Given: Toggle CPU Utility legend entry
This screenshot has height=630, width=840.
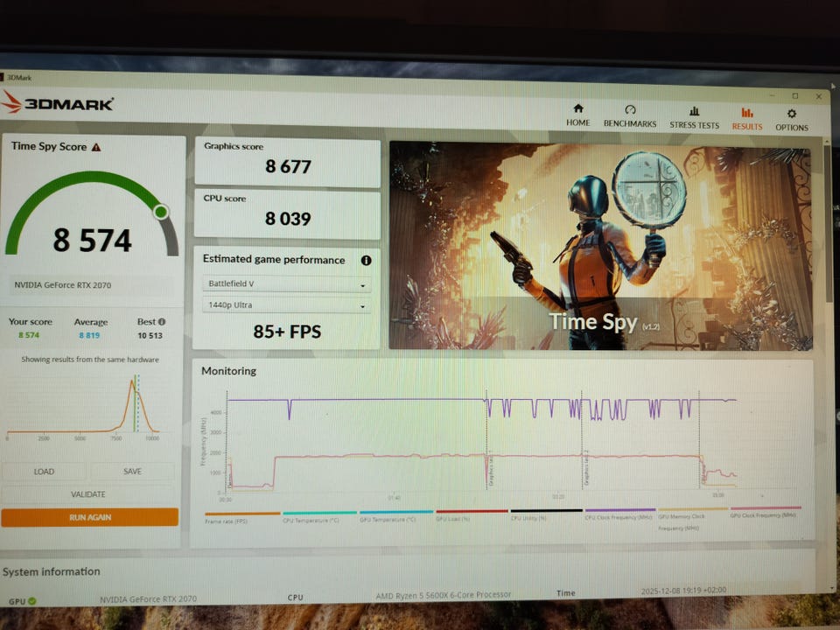Looking at the screenshot, I should point(546,514).
